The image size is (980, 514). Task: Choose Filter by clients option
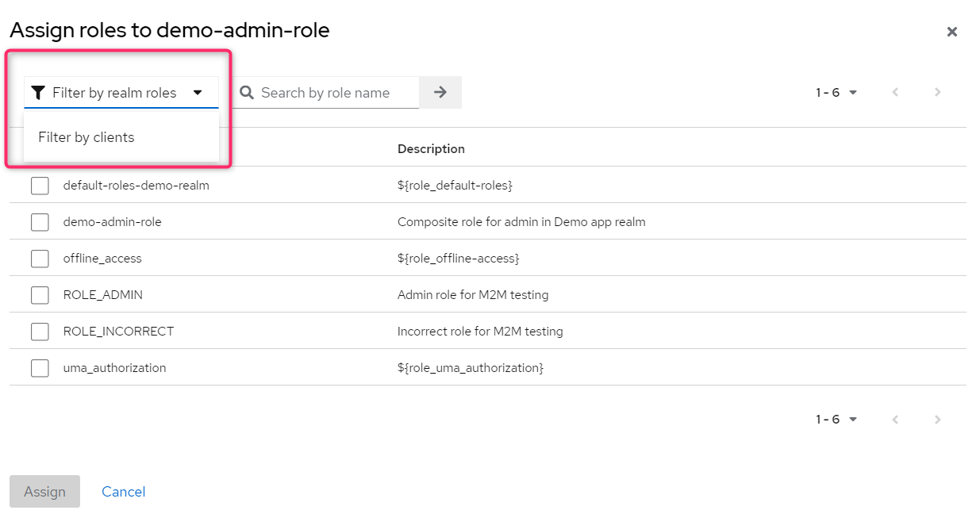tap(121, 137)
